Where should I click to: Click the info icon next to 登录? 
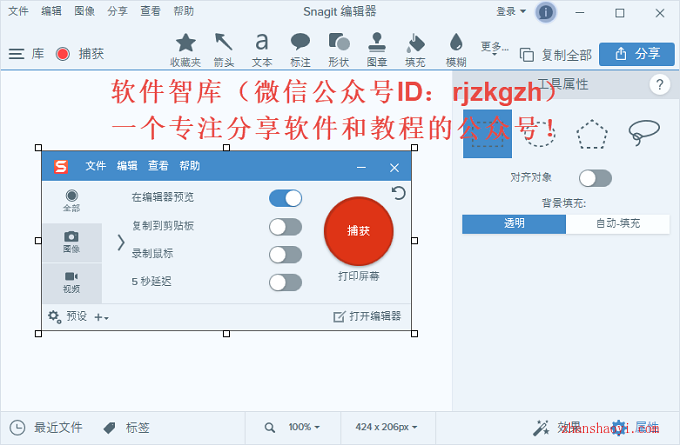(546, 12)
